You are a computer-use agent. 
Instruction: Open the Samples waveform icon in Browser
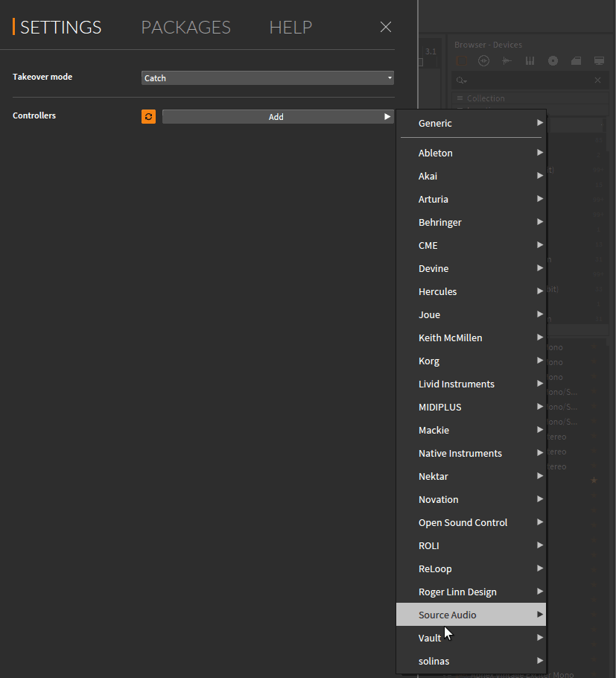point(507,61)
